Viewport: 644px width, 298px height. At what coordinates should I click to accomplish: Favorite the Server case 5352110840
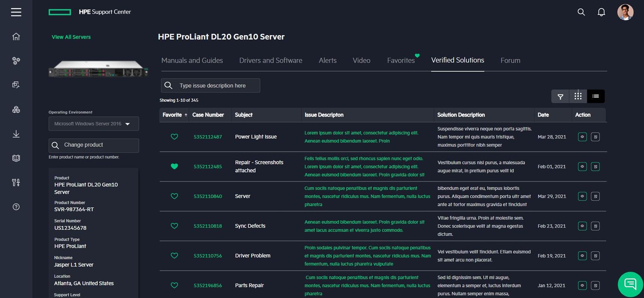174,196
